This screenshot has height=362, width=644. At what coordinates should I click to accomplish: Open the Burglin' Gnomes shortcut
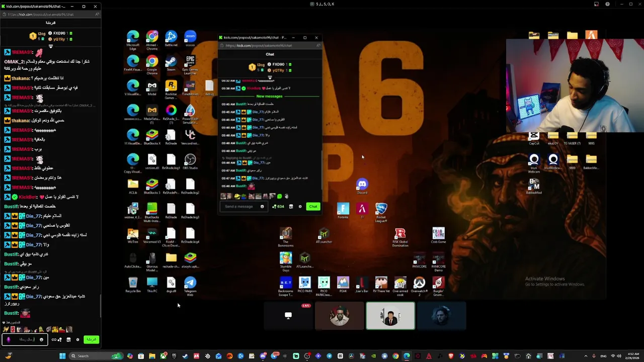pos(438,286)
